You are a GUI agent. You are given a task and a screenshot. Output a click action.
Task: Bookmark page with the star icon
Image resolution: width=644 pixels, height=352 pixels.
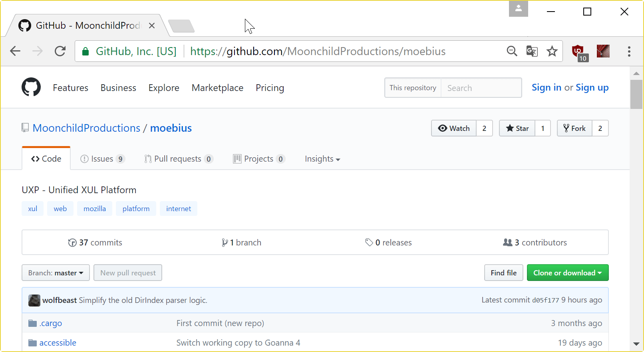[552, 51]
